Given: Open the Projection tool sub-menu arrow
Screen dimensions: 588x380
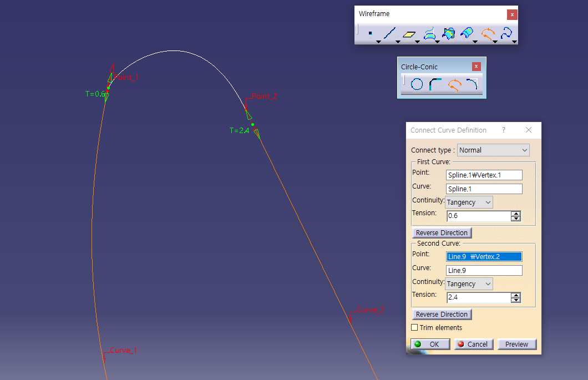Looking at the screenshot, I should [x=437, y=42].
